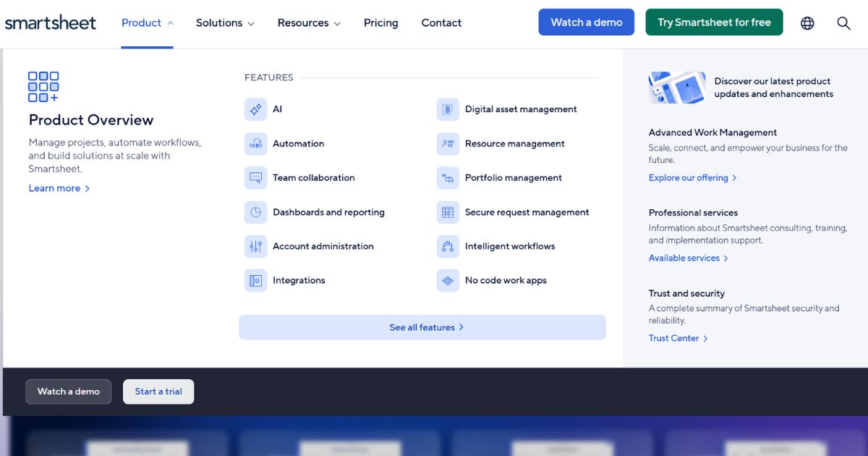
Task: Click the Secure request management grid icon
Action: [x=448, y=213]
